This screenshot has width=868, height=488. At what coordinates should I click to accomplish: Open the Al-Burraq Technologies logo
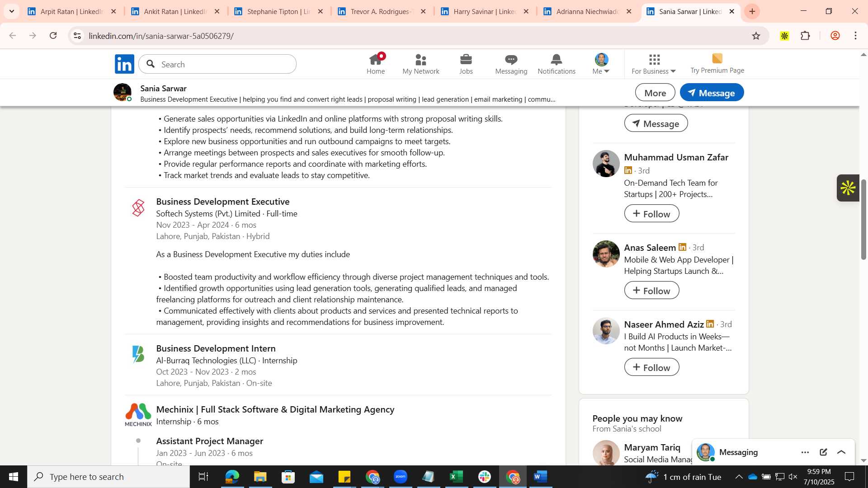coord(138,355)
